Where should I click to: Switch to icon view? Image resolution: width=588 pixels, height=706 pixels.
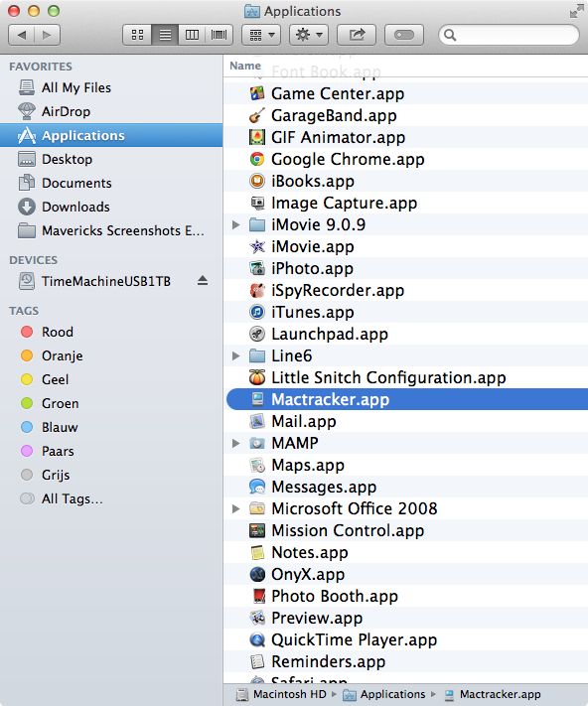[137, 35]
